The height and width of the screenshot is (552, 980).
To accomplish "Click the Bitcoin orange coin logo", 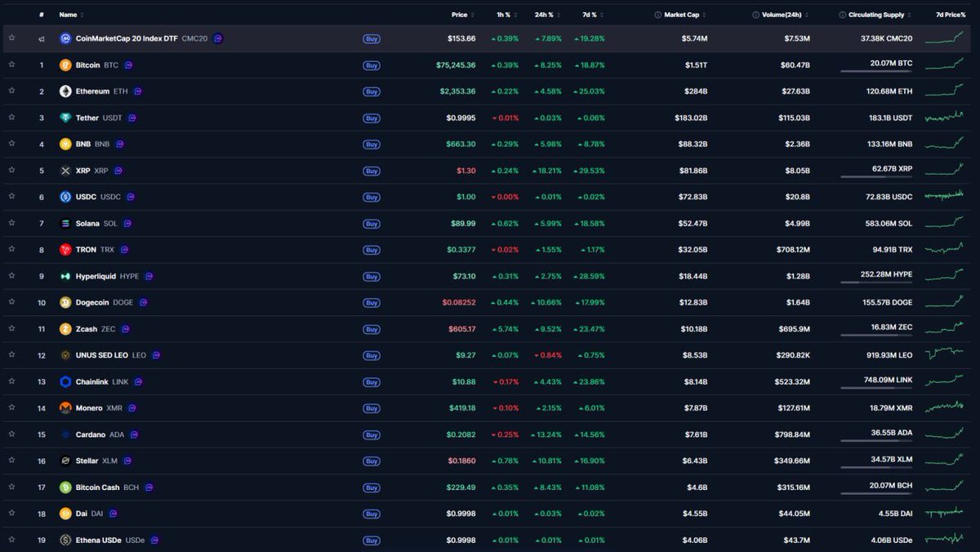I will tap(65, 65).
